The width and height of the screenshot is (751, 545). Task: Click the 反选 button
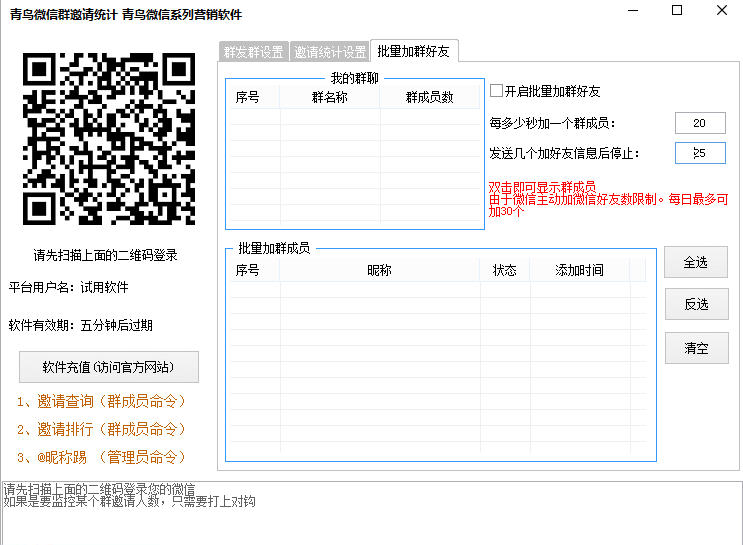(x=696, y=304)
